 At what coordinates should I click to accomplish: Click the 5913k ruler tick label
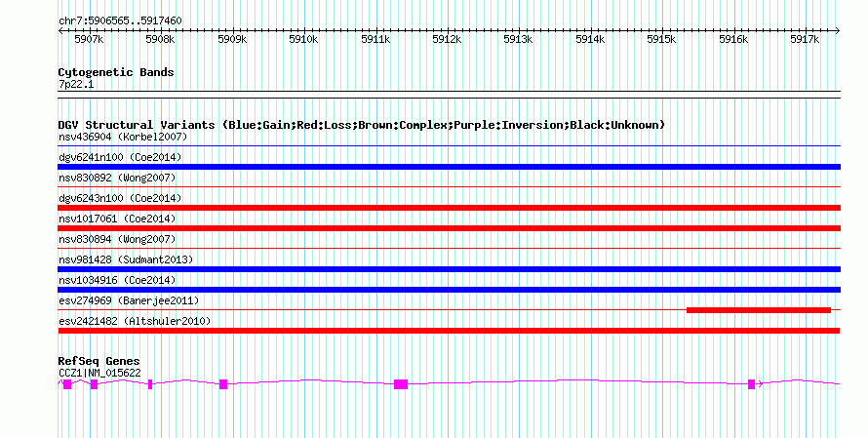(x=518, y=39)
